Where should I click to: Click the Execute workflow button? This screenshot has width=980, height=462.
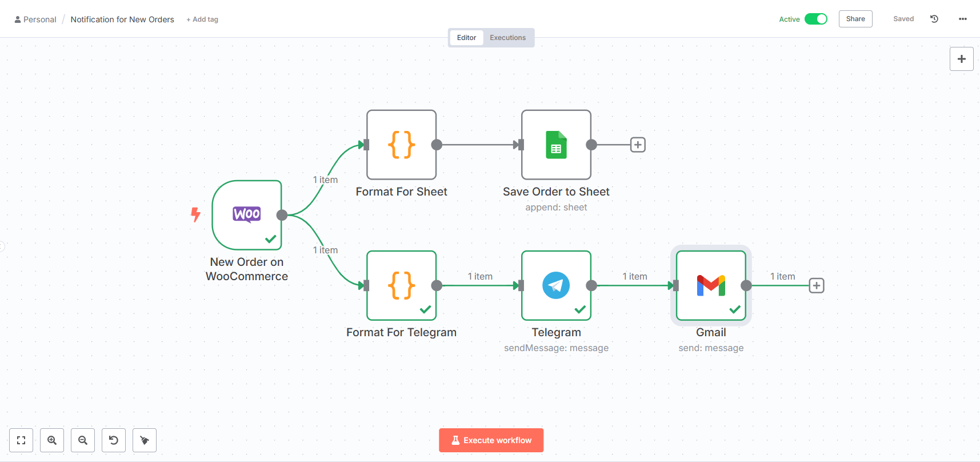click(x=491, y=440)
